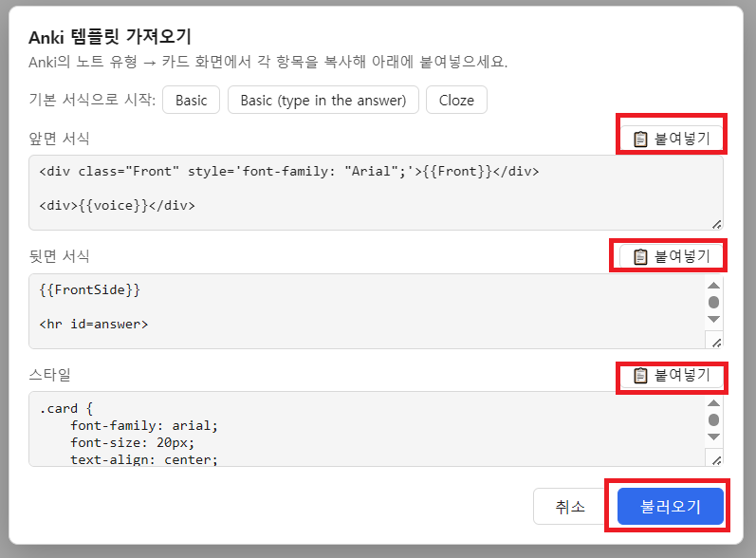Click resize handle of 스타일 text area
This screenshot has width=756, height=558.
pyautogui.click(x=717, y=460)
